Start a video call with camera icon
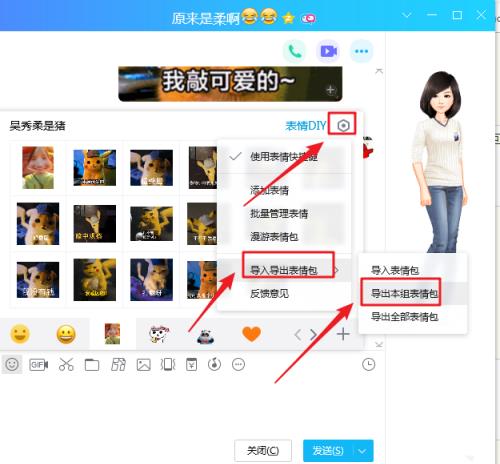 [328, 51]
